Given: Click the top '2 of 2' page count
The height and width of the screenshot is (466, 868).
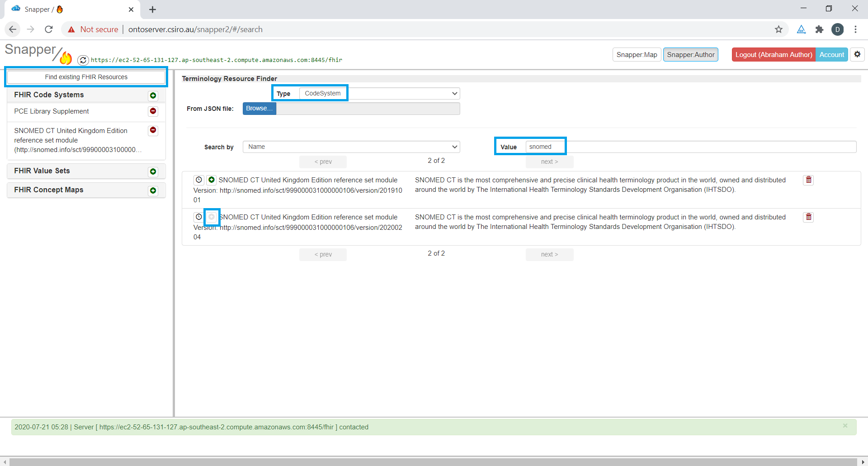Looking at the screenshot, I should tap(436, 161).
